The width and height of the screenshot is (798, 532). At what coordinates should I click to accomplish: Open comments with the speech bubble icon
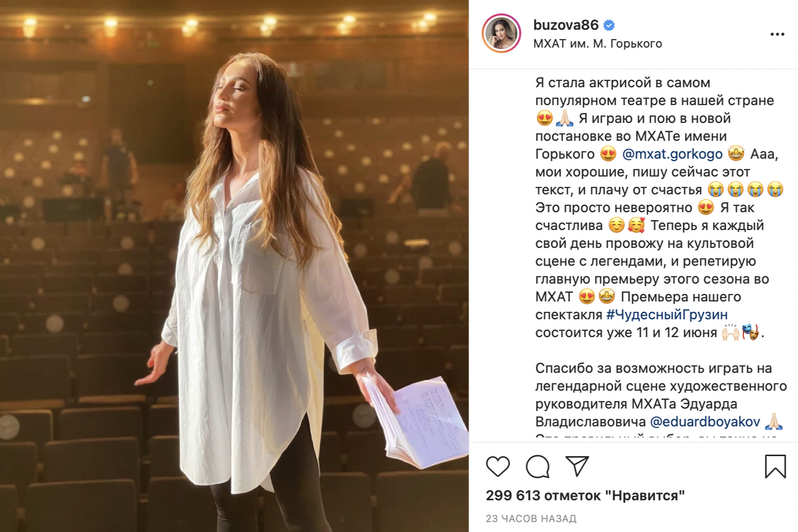(x=537, y=466)
